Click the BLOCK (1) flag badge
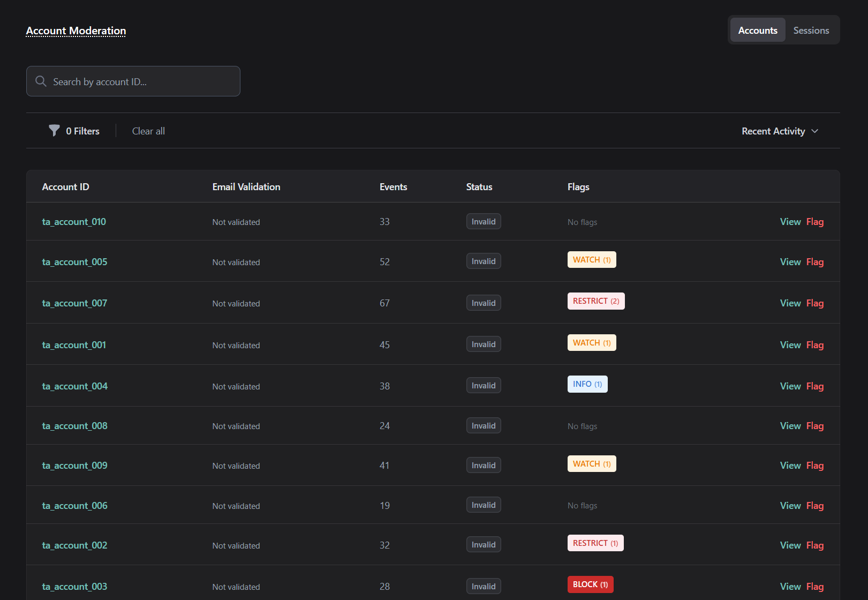Image resolution: width=868 pixels, height=600 pixels. (590, 584)
